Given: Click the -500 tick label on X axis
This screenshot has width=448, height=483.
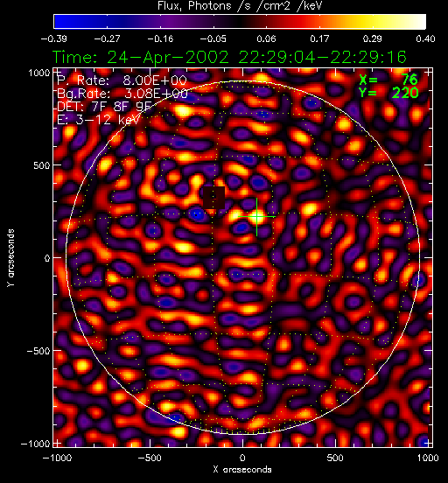Looking at the screenshot, I should [149, 458].
